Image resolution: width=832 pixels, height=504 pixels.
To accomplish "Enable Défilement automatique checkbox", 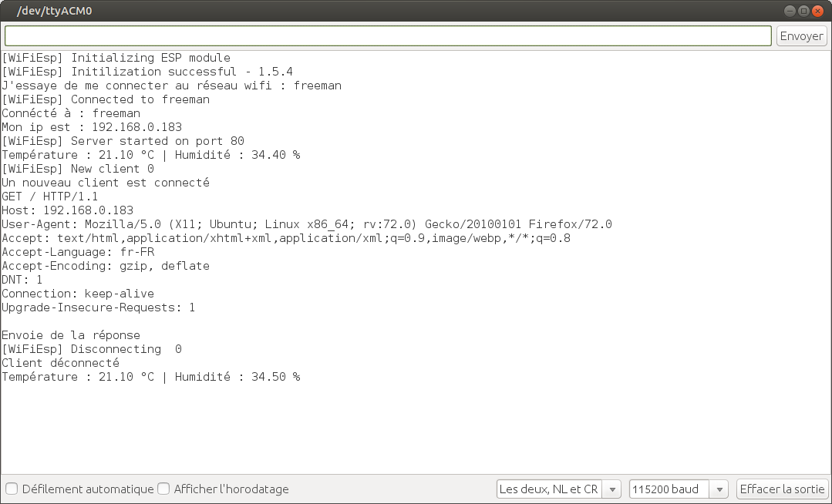I will point(12,489).
